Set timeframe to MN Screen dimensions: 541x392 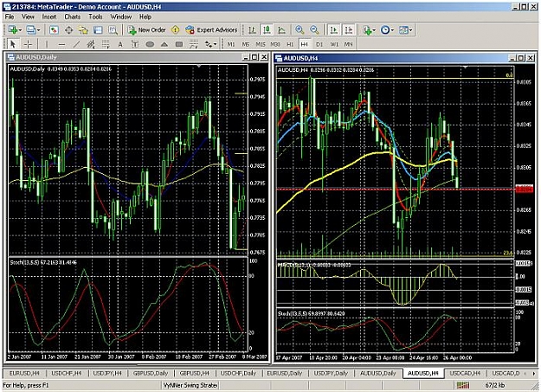pos(349,44)
